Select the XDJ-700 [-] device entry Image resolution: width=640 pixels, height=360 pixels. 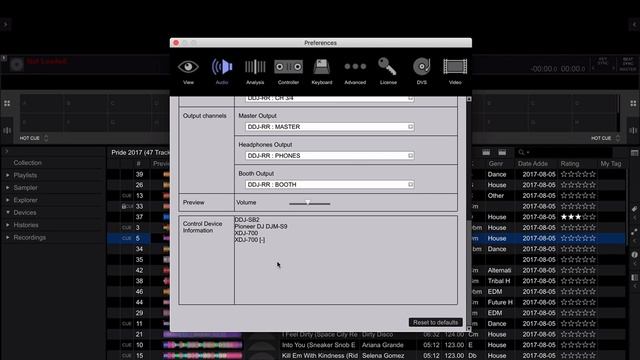click(x=250, y=240)
